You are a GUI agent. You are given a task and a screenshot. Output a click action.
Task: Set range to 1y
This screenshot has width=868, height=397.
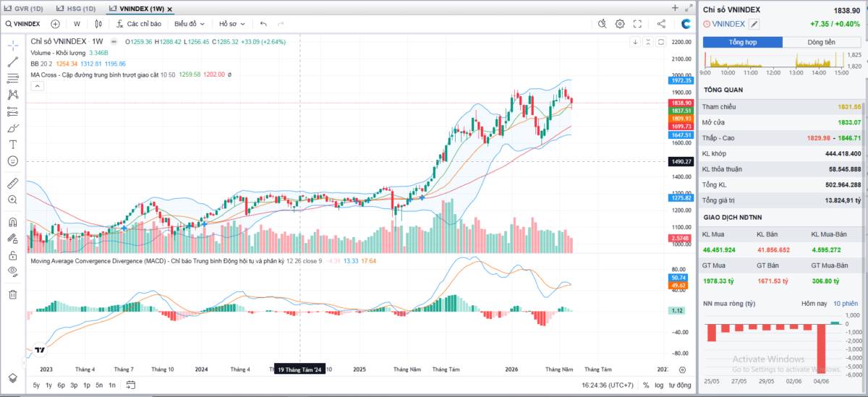coord(48,385)
